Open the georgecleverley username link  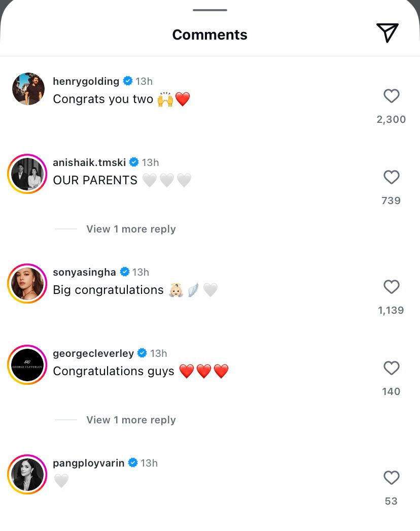pyautogui.click(x=93, y=353)
